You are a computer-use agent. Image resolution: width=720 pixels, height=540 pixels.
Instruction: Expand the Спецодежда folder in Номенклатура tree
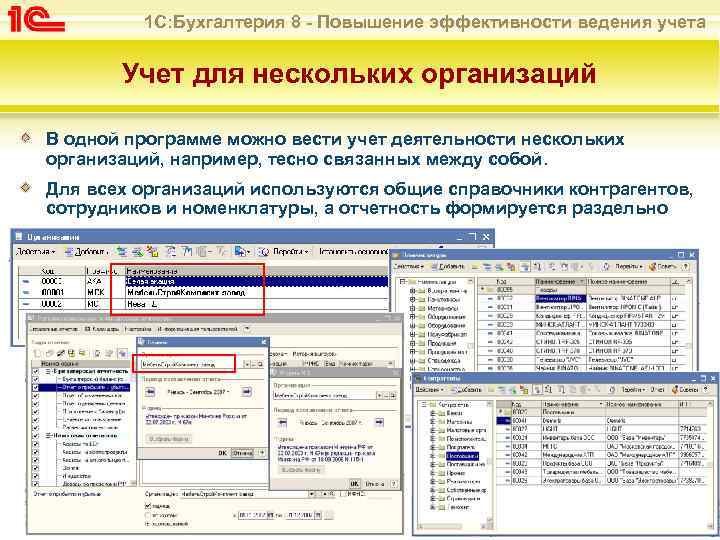tap(412, 360)
